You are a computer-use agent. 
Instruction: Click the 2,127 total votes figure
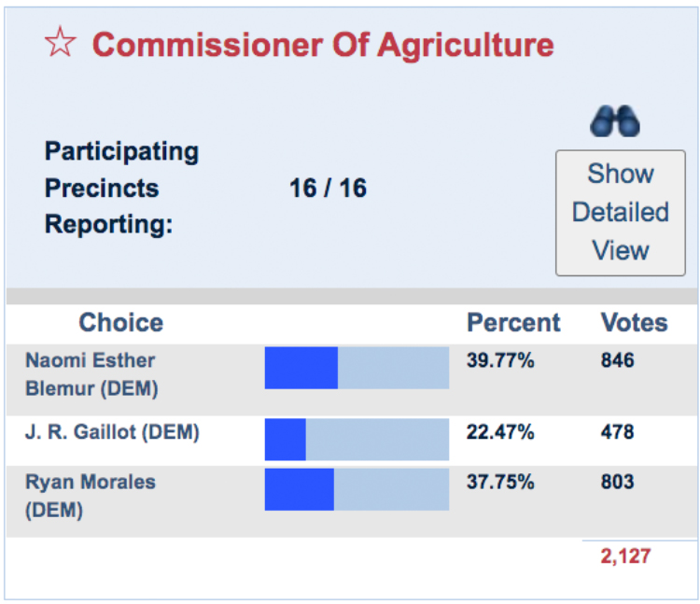[x=624, y=556]
